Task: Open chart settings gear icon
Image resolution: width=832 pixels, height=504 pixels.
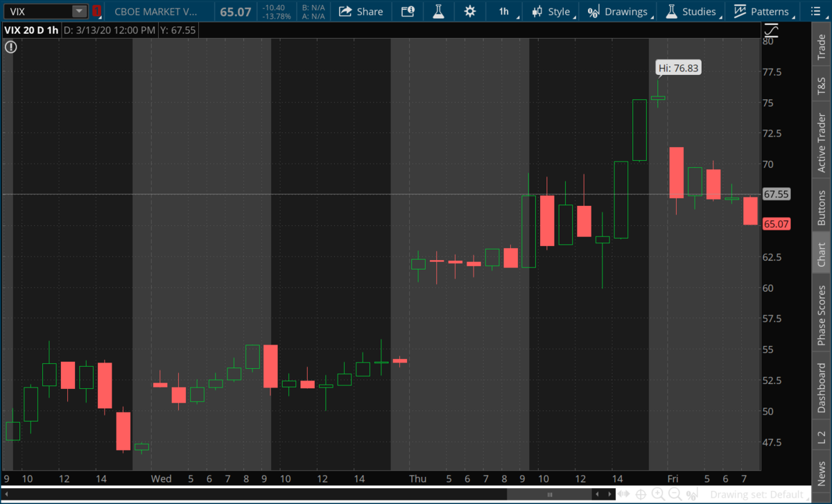Action: pyautogui.click(x=470, y=11)
